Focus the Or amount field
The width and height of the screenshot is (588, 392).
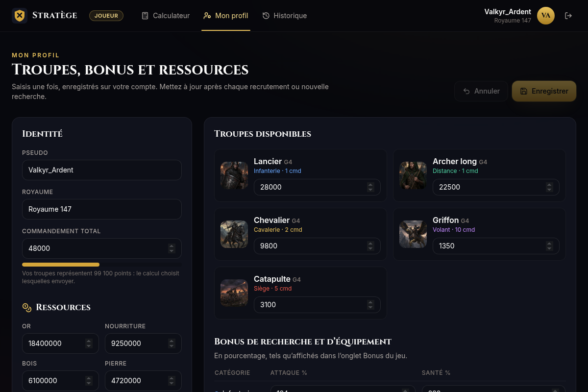pyautogui.click(x=60, y=343)
